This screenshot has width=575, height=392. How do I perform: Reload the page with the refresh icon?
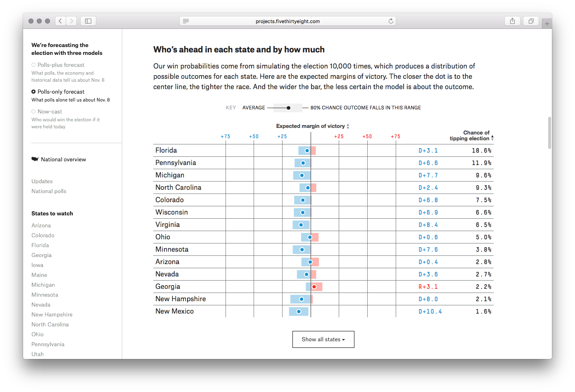tap(391, 21)
